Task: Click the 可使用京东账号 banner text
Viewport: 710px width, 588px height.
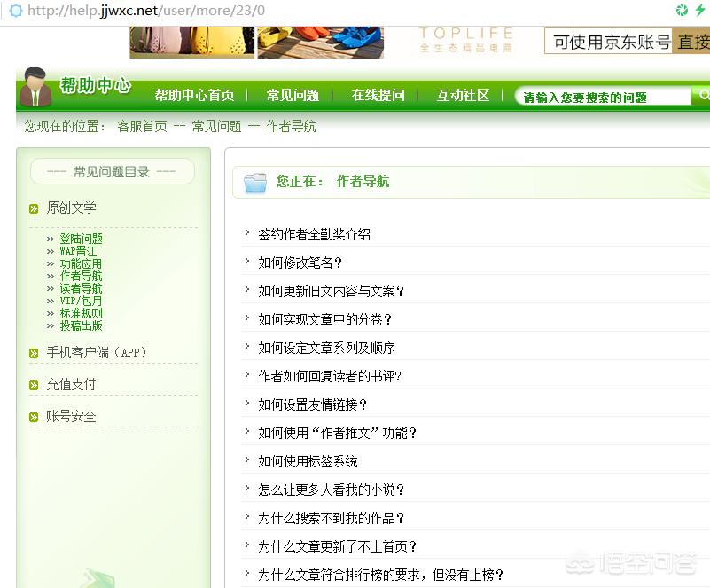Action: click(612, 42)
